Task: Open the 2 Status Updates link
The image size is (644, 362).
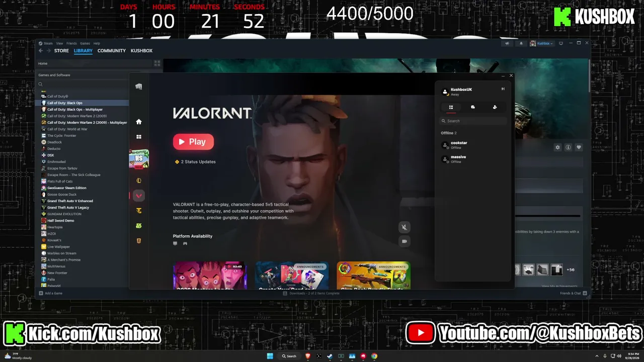Action: pos(195,162)
